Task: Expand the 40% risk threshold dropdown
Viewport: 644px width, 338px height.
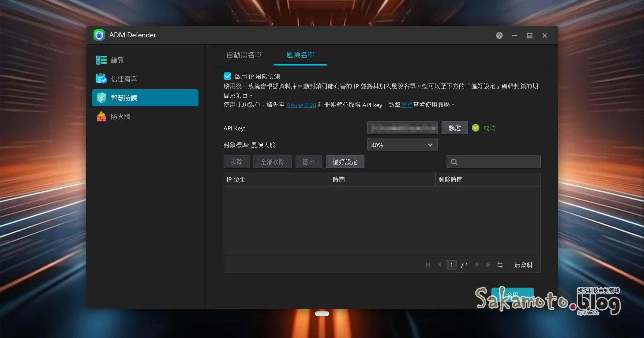Action: coord(402,145)
